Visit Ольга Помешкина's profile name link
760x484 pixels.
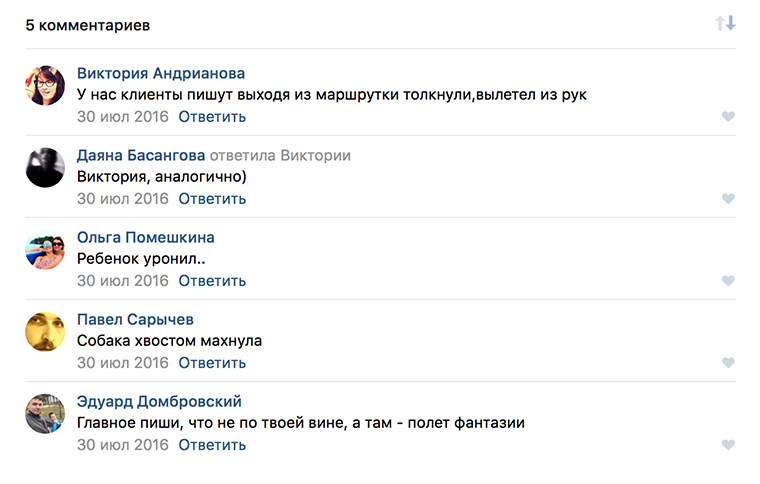tap(146, 237)
